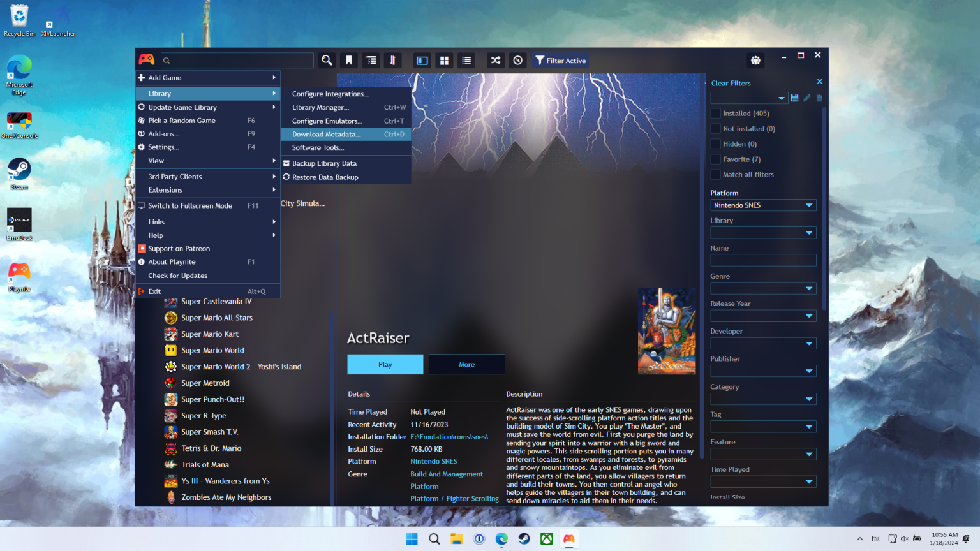Click the ActRaiser cover art thumbnail
The width and height of the screenshot is (980, 551).
pyautogui.click(x=666, y=331)
